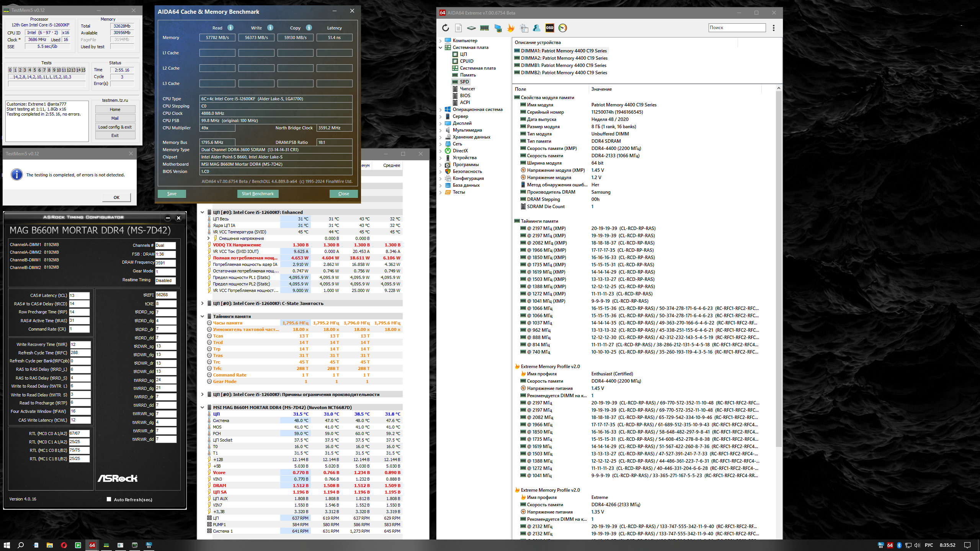The image size is (980, 551).
Task: Click the OSD panel toolbar icon
Action: (549, 28)
